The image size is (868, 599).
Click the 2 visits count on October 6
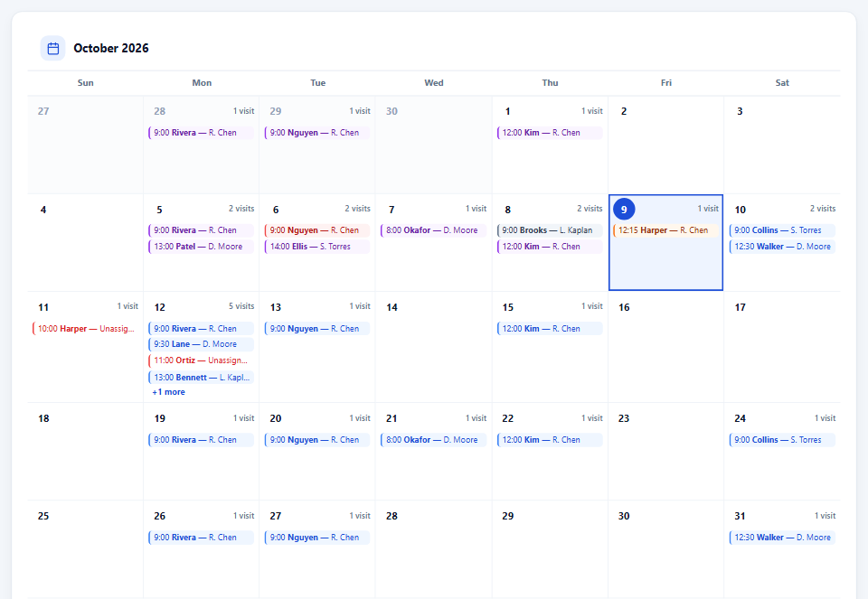pyautogui.click(x=358, y=209)
